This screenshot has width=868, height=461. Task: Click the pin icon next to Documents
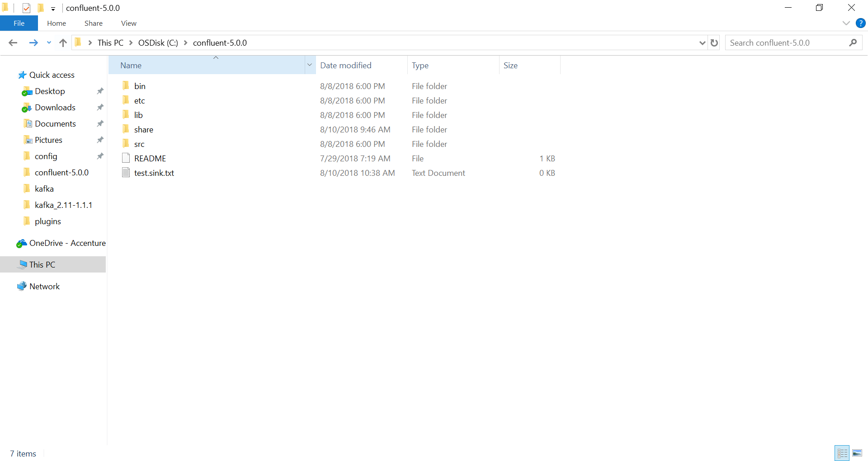tap(100, 123)
